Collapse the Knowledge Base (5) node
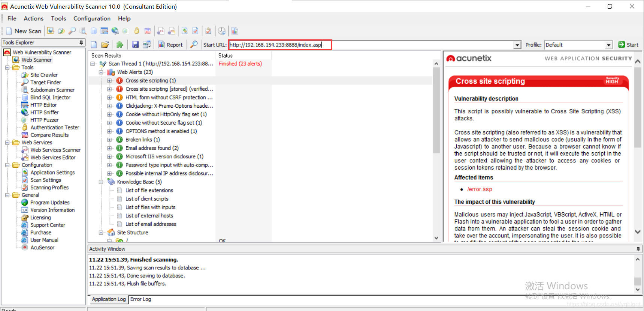 click(x=101, y=182)
